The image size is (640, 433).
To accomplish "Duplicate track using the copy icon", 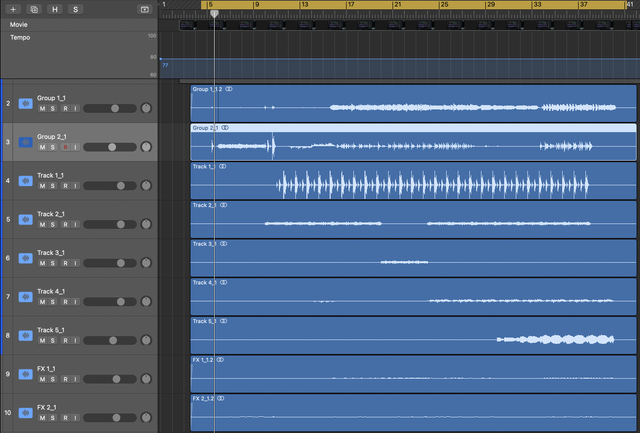I will (x=34, y=9).
